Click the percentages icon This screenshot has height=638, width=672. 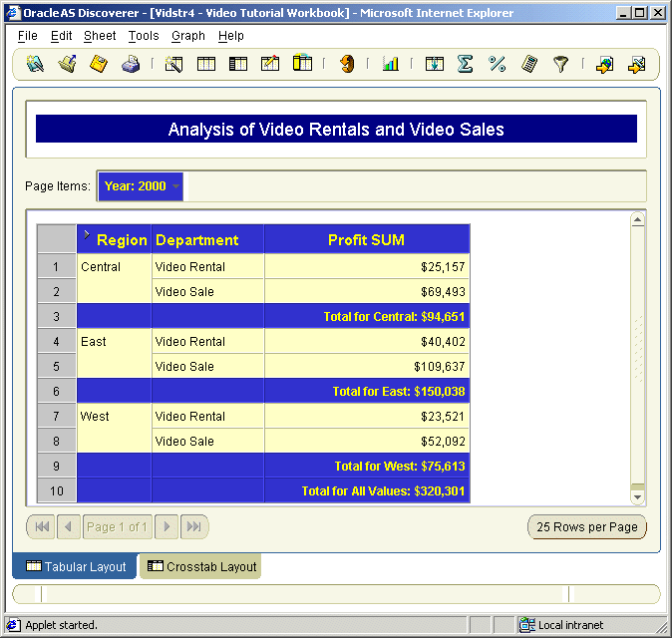click(498, 64)
